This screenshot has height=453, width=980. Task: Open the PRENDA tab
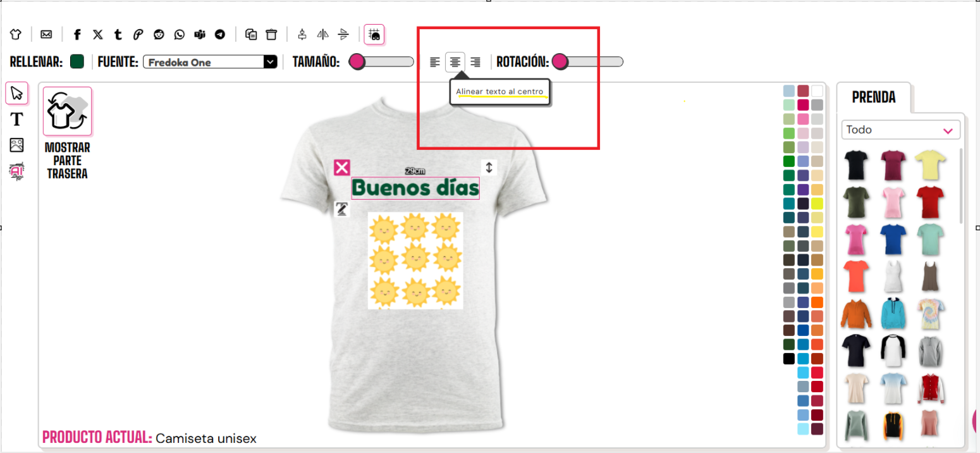[873, 97]
